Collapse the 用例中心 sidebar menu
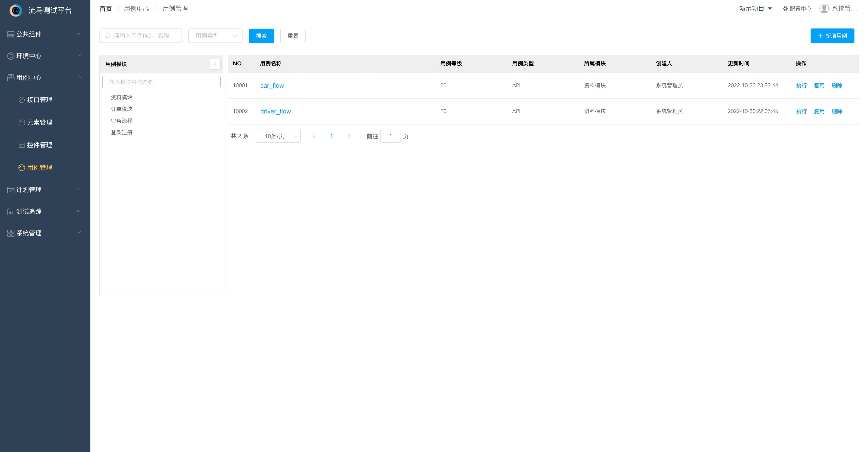Screen dimensions: 868x452 tap(45, 78)
